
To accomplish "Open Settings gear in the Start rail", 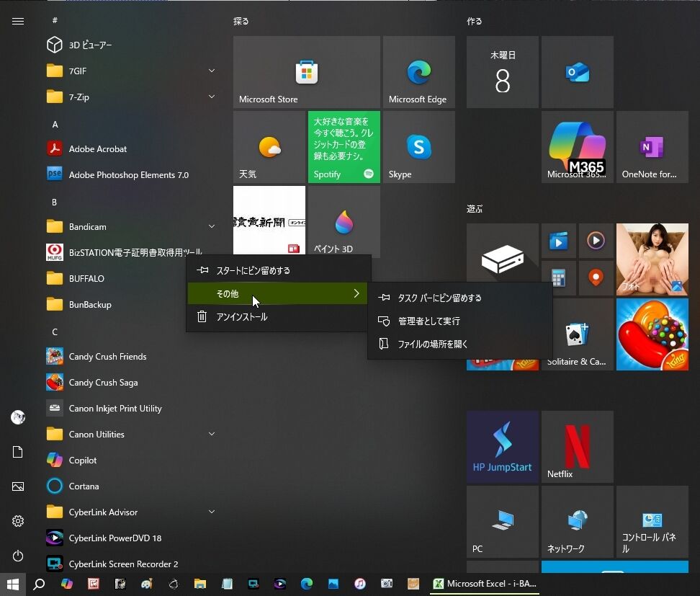I will [x=18, y=521].
